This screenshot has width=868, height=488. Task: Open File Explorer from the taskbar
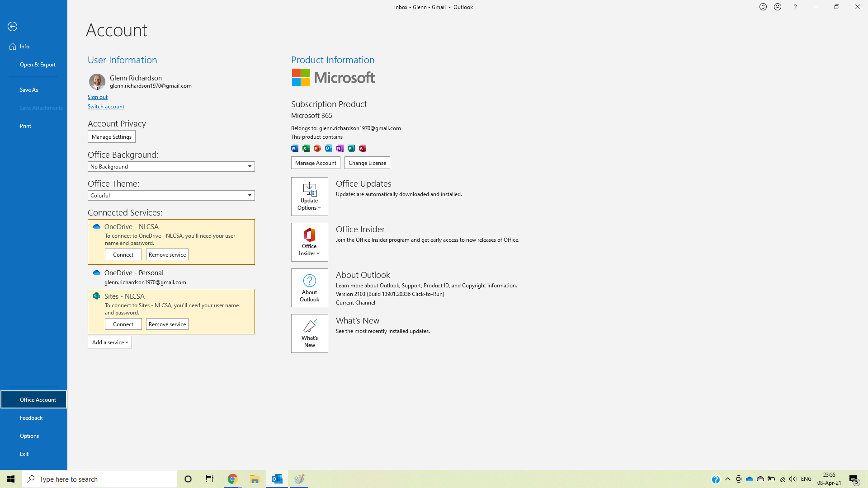coord(255,479)
